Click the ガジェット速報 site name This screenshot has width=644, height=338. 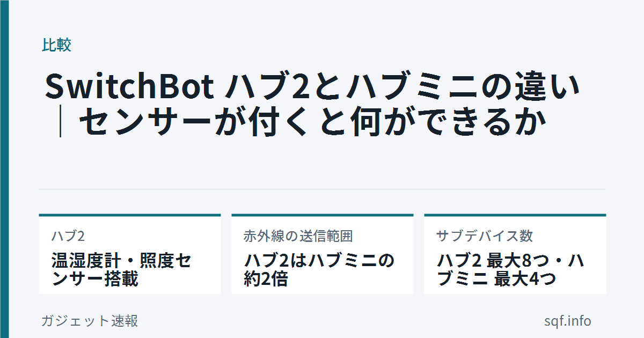[x=90, y=321]
